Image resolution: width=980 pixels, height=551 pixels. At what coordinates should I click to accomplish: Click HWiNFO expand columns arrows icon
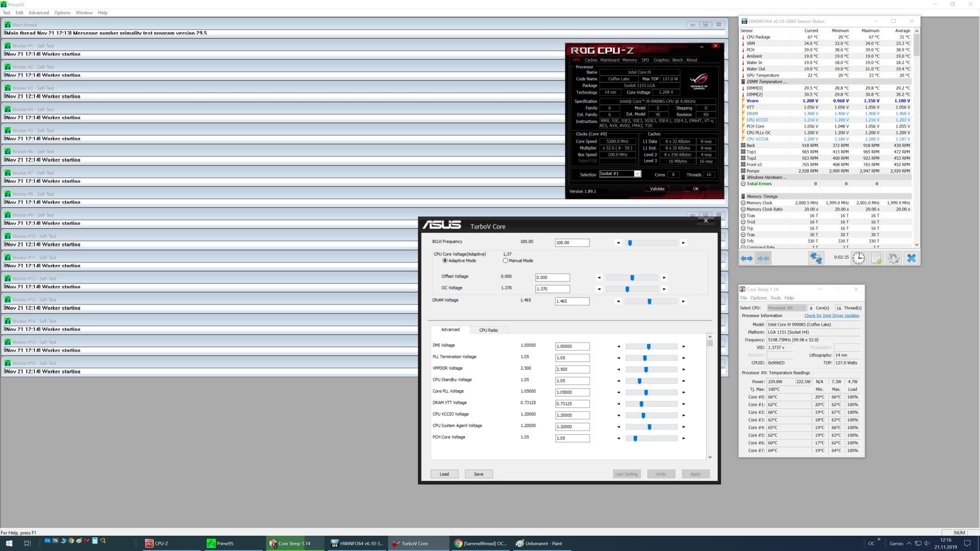pos(746,258)
